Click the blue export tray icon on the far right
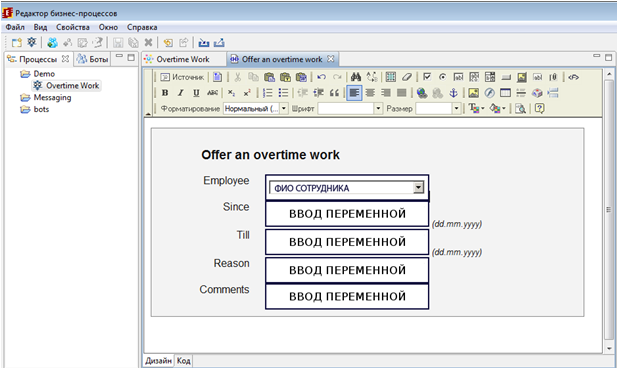This screenshot has width=617, height=370. (x=219, y=43)
